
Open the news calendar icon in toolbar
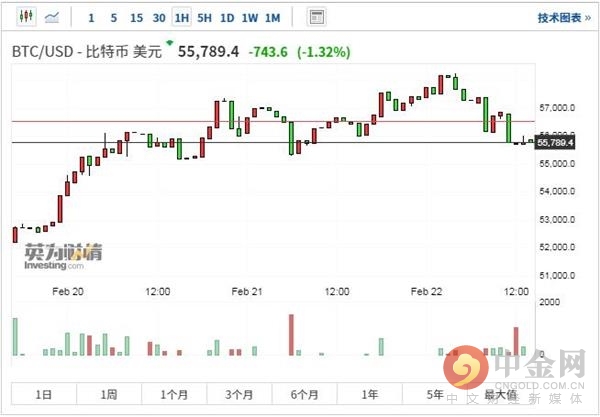[316, 17]
